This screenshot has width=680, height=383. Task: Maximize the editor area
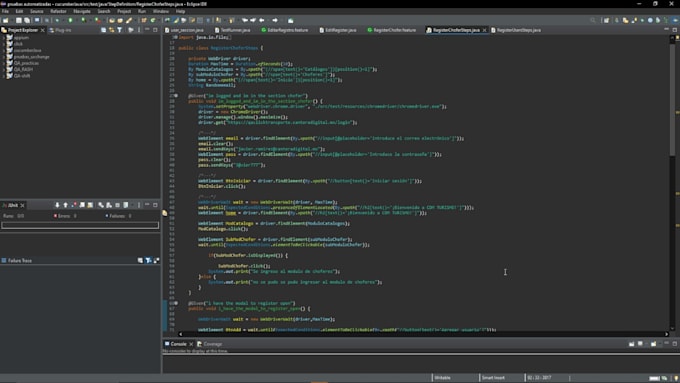[x=675, y=30]
